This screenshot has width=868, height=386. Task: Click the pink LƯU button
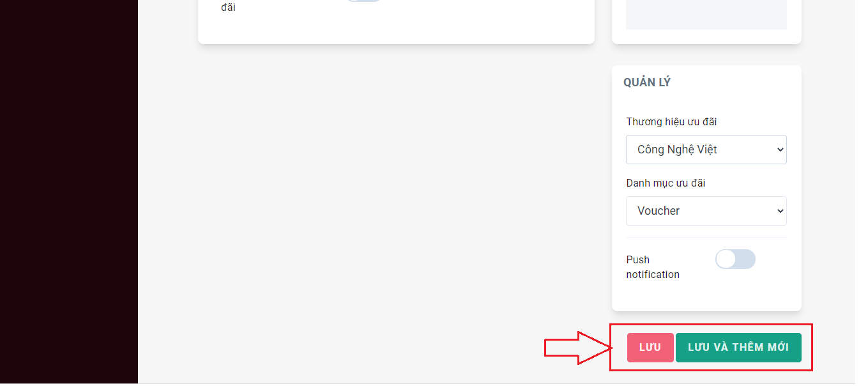click(650, 348)
